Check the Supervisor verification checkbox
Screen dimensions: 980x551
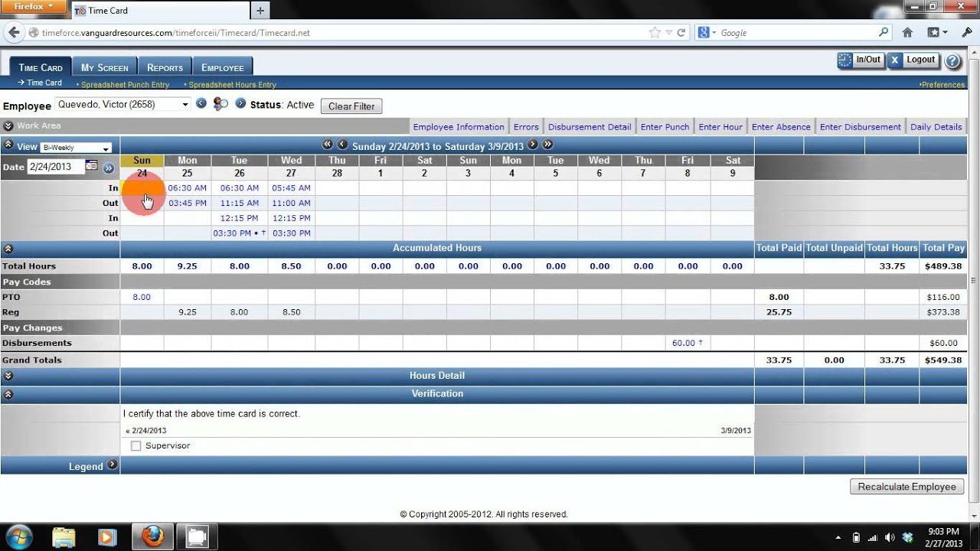[136, 445]
